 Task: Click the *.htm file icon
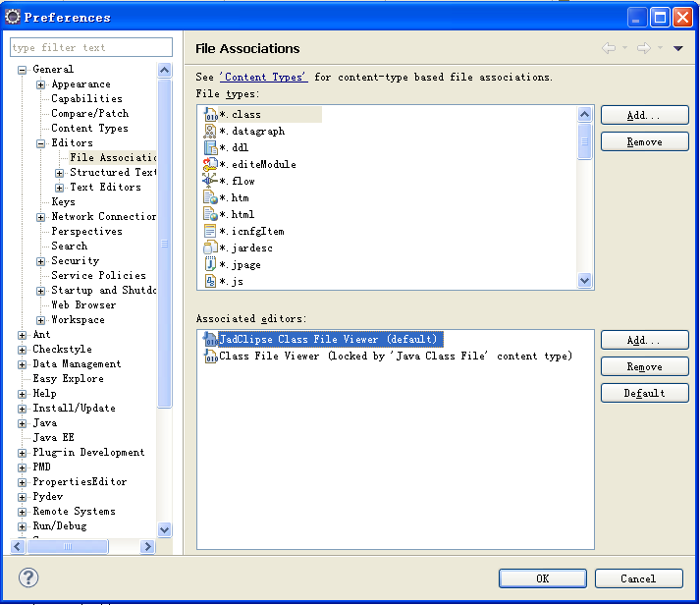click(210, 197)
